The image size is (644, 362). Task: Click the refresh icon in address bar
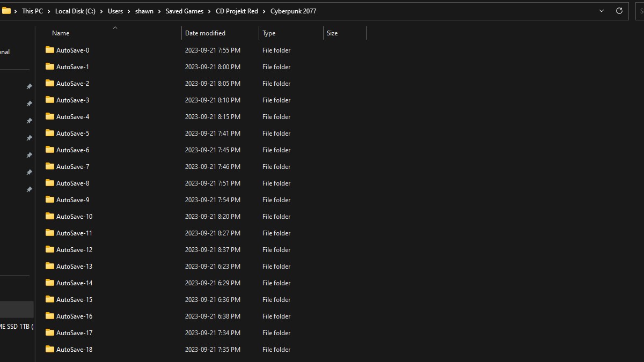point(619,11)
